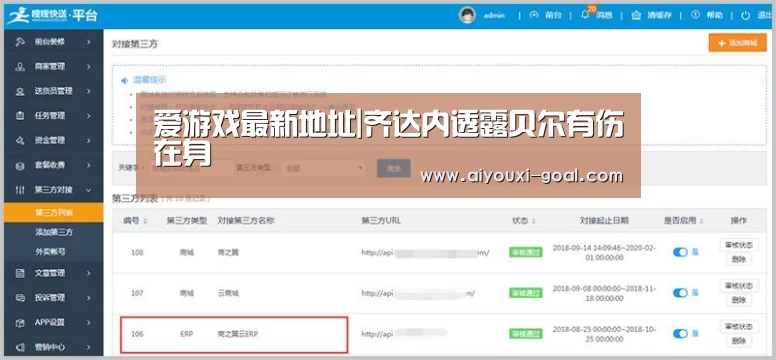Open the 添加第三方 submenu item

tap(53, 232)
